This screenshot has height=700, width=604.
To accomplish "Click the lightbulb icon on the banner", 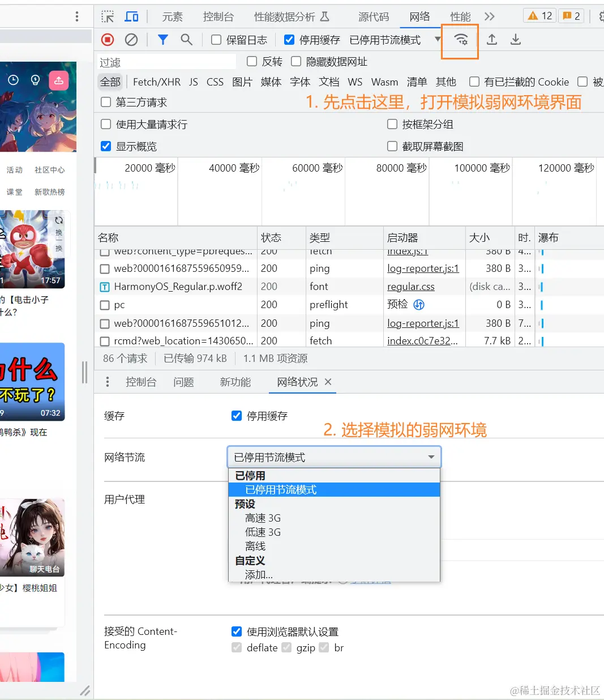I will [x=35, y=80].
